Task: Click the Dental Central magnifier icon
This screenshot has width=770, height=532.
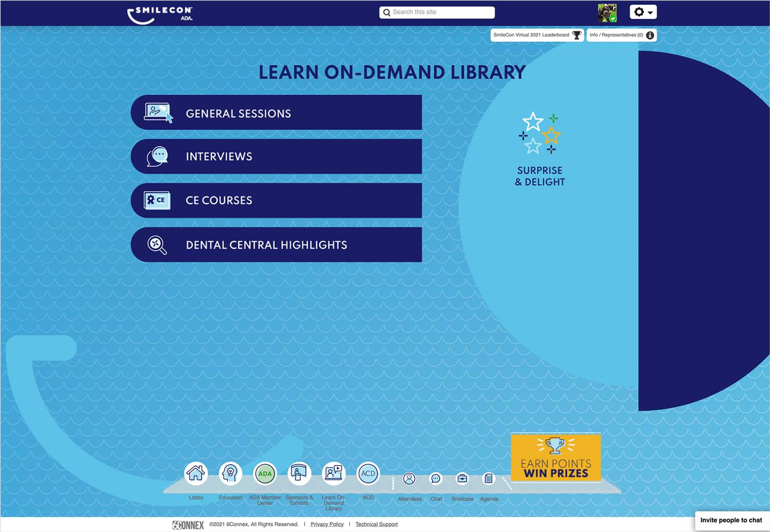Action: pyautogui.click(x=157, y=245)
